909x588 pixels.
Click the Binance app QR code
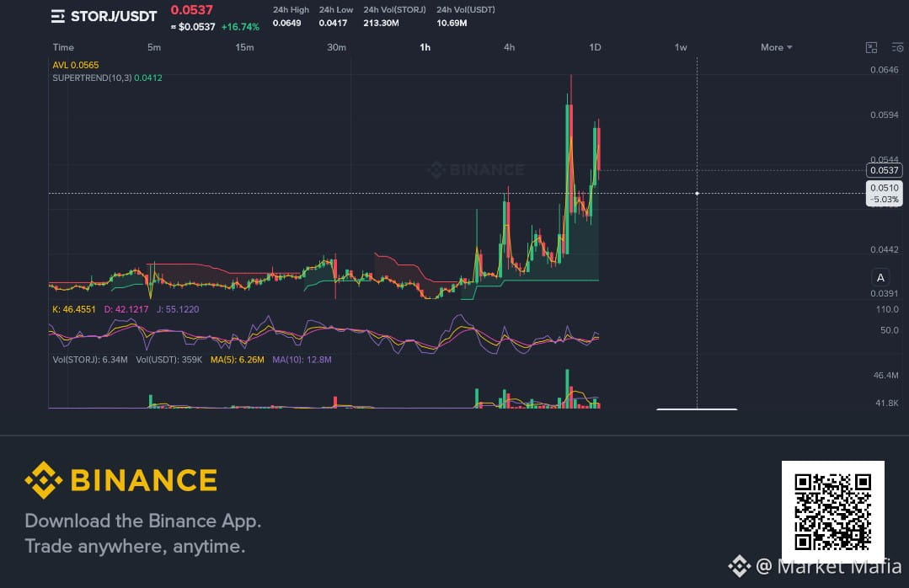pyautogui.click(x=832, y=511)
